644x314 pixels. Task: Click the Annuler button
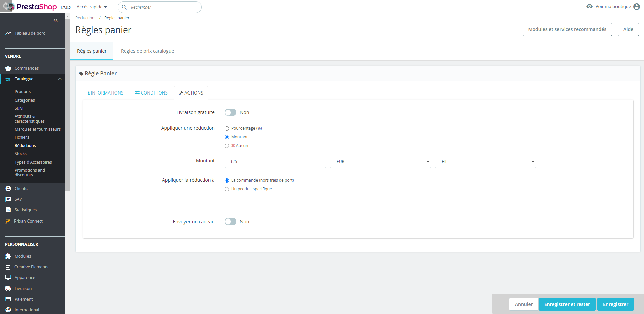[524, 304]
